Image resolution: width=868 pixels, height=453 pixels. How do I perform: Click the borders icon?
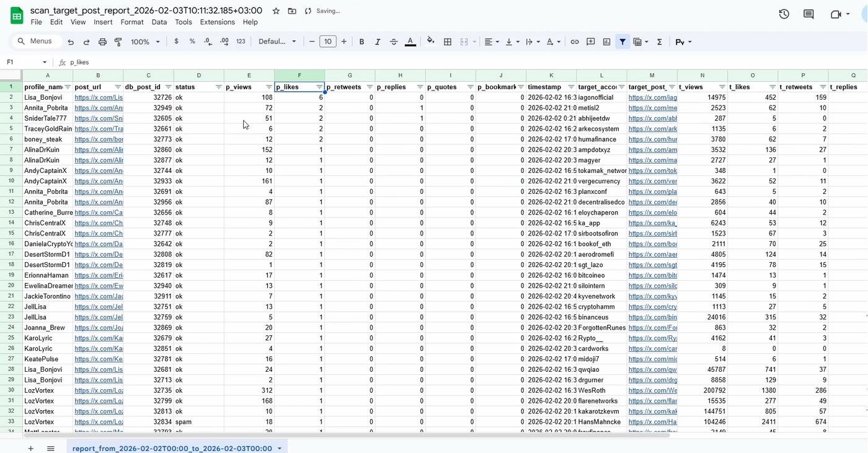pos(448,42)
